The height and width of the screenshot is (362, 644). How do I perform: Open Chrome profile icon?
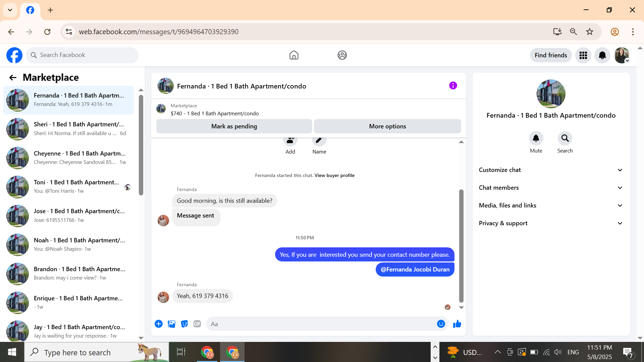click(615, 32)
